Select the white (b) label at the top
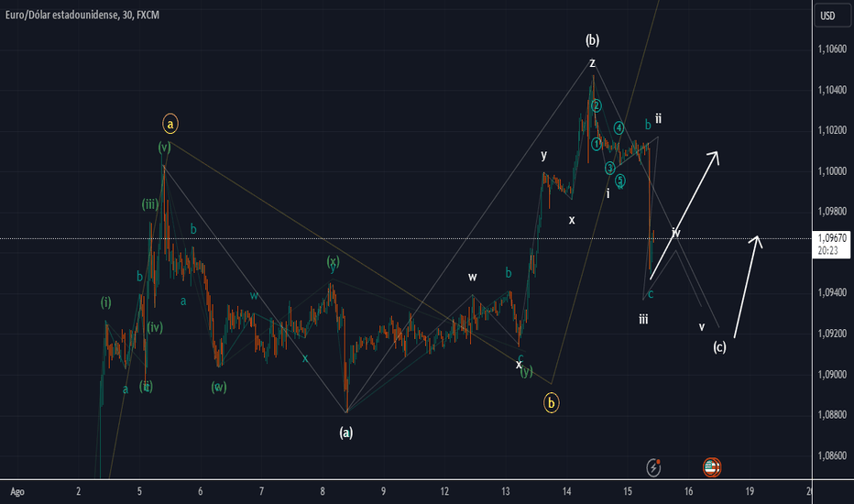The width and height of the screenshot is (854, 504). coord(592,39)
